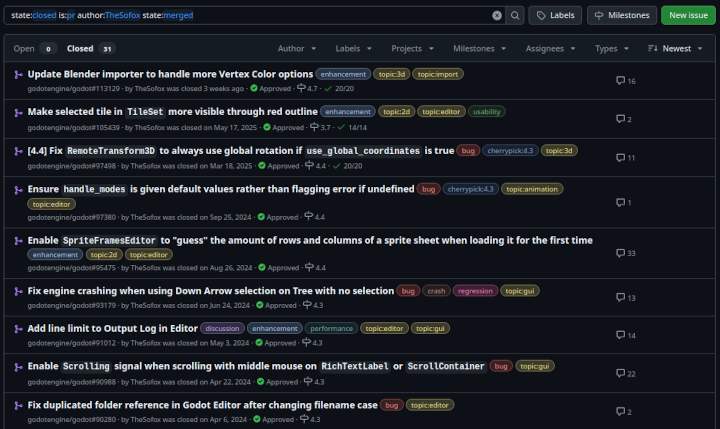
Task: Open 'Update Blender importer' PR title
Action: [x=170, y=74]
